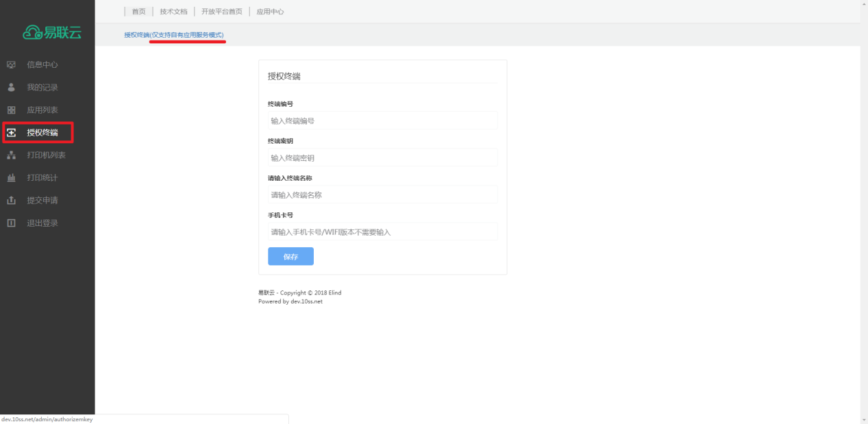The image size is (868, 424).
Task: Select 授权终端 in the sidebar
Action: [42, 133]
